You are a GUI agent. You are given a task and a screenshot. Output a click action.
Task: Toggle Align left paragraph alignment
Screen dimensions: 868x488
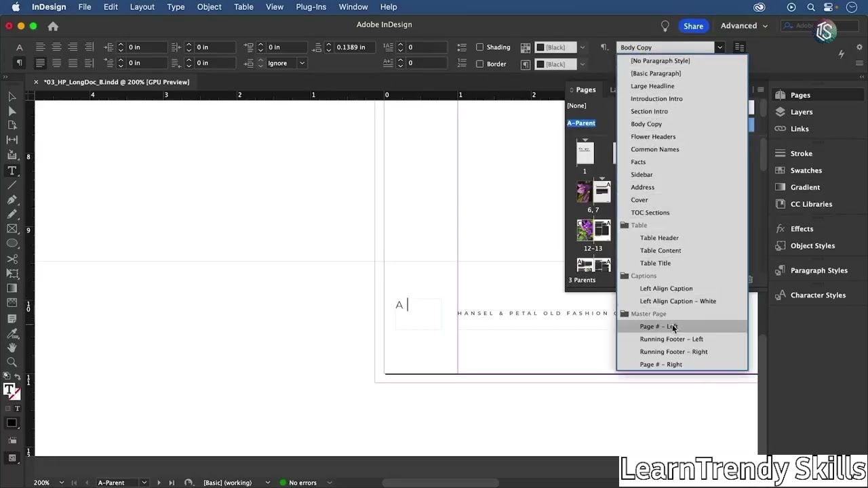point(40,47)
